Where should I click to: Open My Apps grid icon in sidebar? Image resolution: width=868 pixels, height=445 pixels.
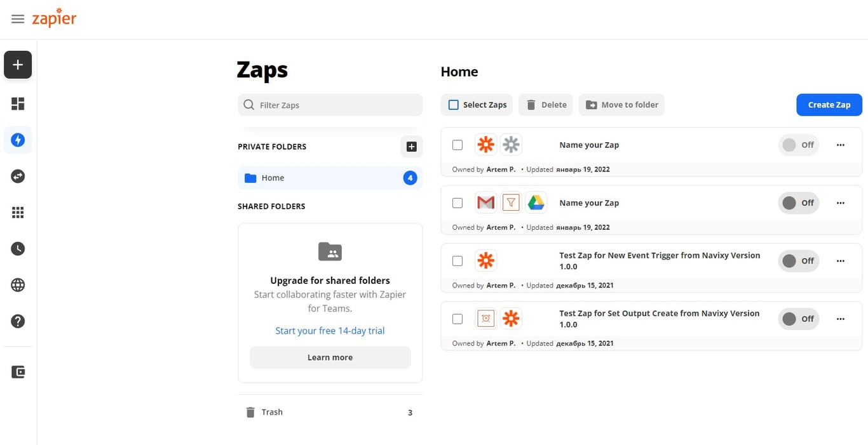[x=17, y=212]
